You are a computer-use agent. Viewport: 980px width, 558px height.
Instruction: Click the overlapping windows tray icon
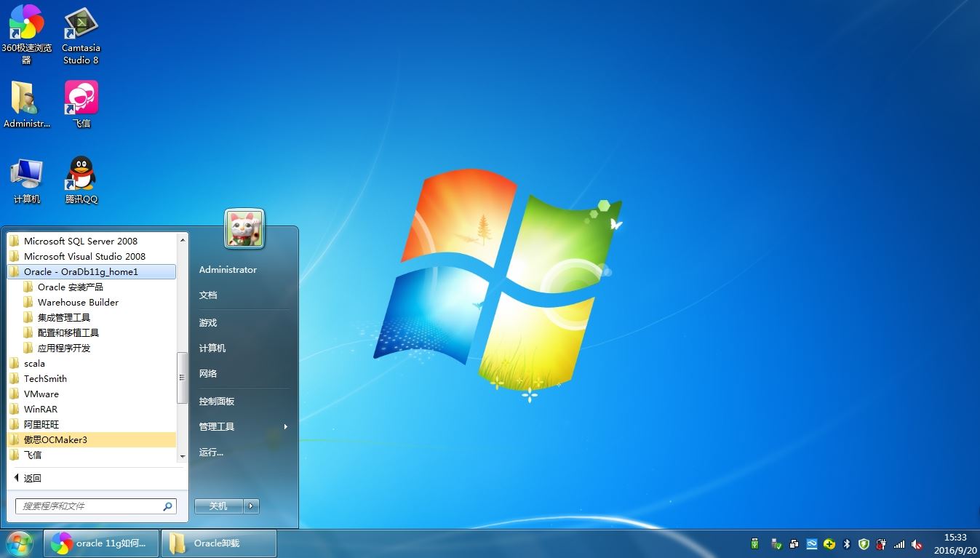pos(794,543)
